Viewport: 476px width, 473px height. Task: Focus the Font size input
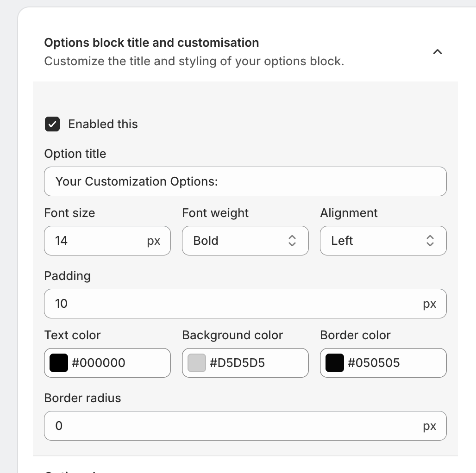tap(97, 241)
